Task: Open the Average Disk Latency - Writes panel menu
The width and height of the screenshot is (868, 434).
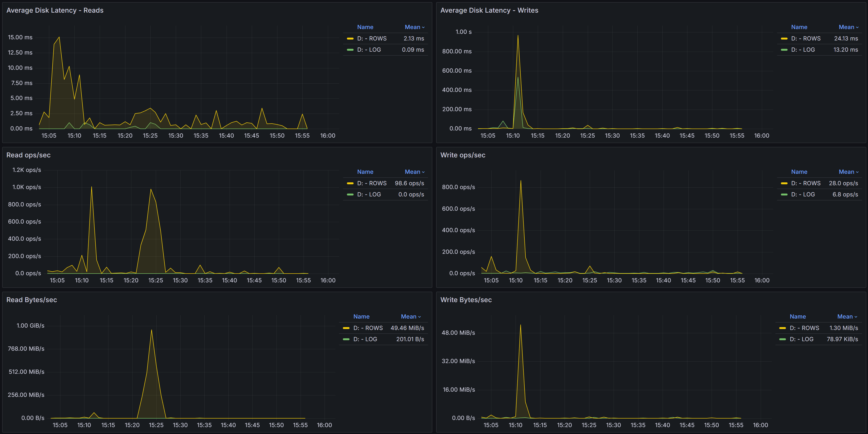Action: 489,10
